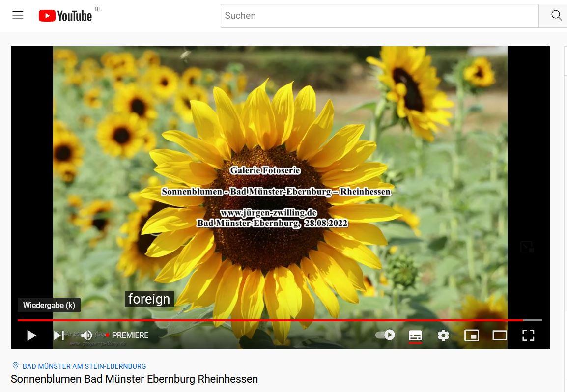Go to the YouTube home logo

pos(65,16)
